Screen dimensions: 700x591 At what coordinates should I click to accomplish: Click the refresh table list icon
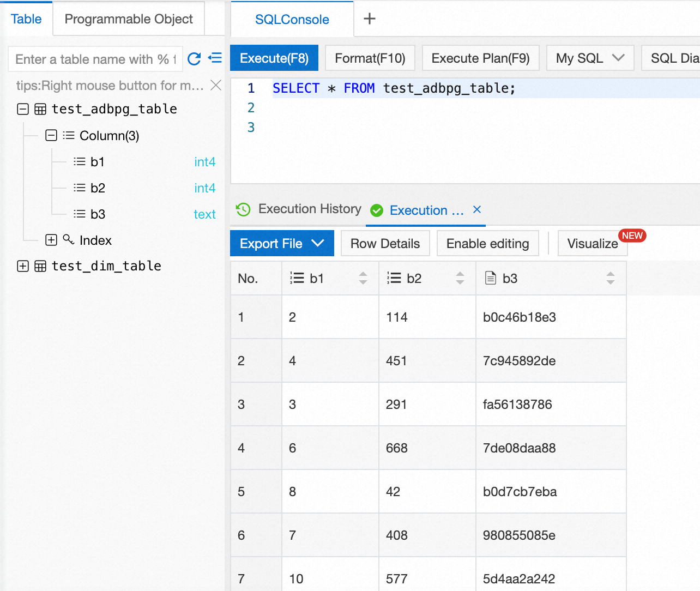tap(194, 59)
